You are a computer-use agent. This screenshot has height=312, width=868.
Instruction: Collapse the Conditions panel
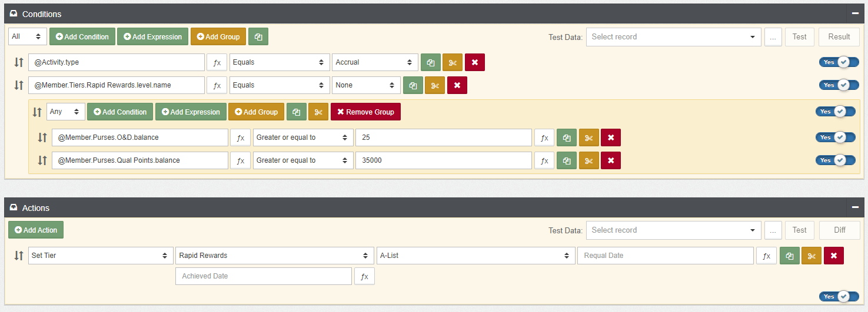click(854, 14)
